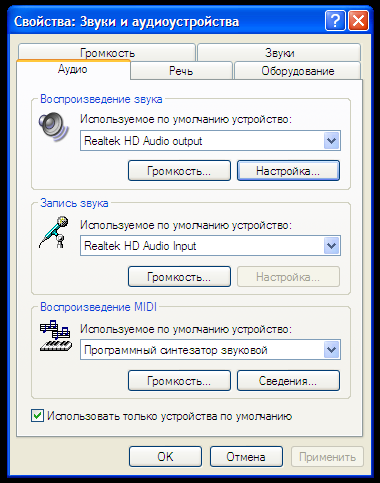Click Громкость button under sound recording

pyautogui.click(x=179, y=276)
